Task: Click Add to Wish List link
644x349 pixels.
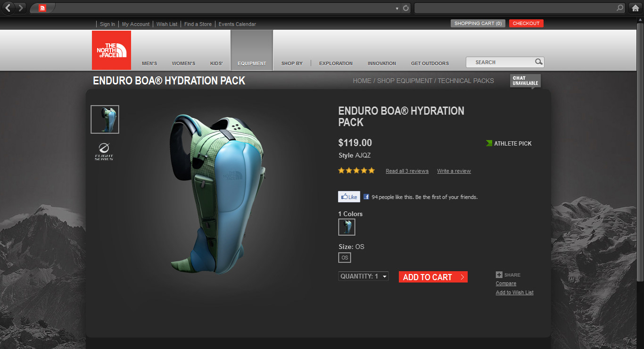Action: (515, 292)
